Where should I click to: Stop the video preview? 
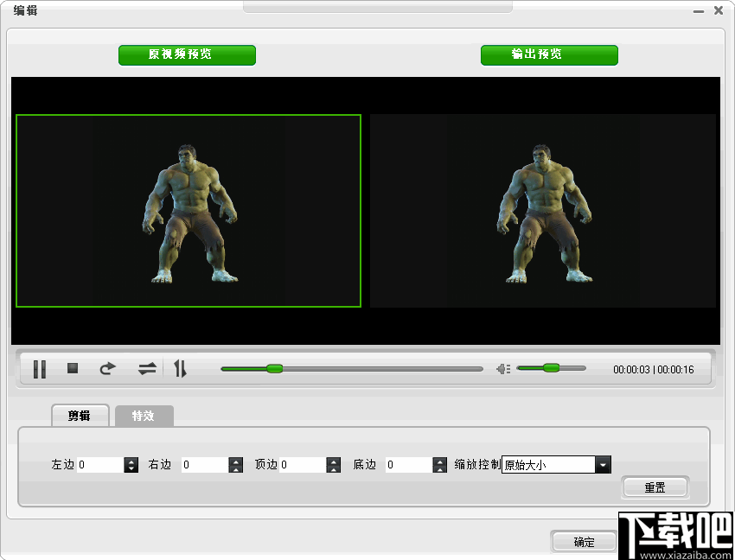pyautogui.click(x=73, y=368)
